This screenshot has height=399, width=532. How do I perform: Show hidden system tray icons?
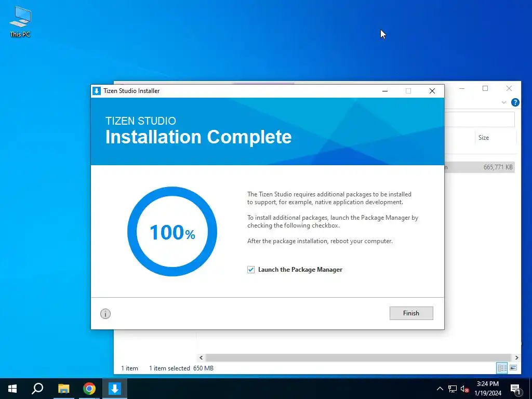pos(440,389)
